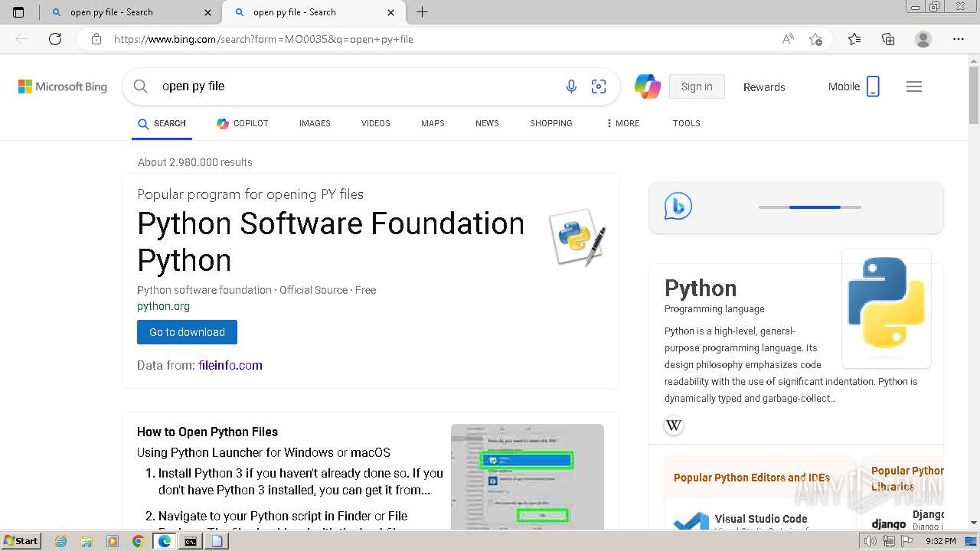This screenshot has height=551, width=980.
Task: Click the Bing chat bubble icon
Action: (678, 207)
